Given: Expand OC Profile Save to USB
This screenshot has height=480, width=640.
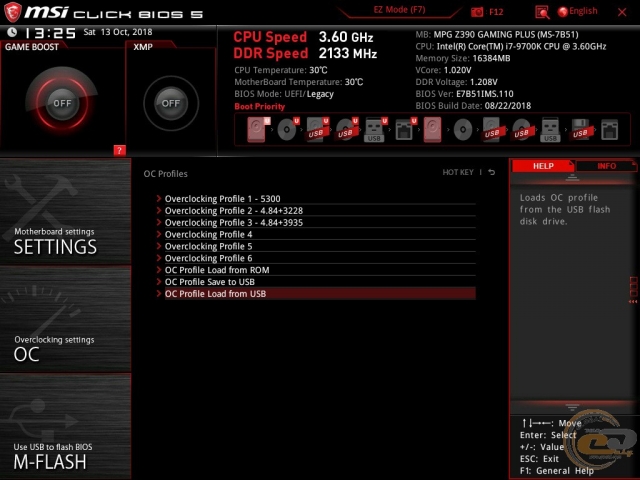Looking at the screenshot, I should [x=316, y=282].
